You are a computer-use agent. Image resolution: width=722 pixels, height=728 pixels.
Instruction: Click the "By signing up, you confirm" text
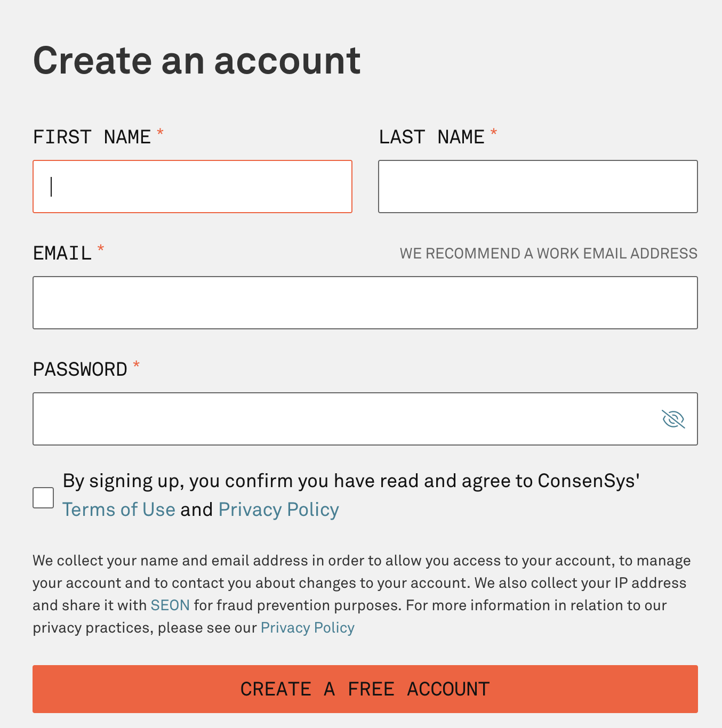(x=351, y=481)
